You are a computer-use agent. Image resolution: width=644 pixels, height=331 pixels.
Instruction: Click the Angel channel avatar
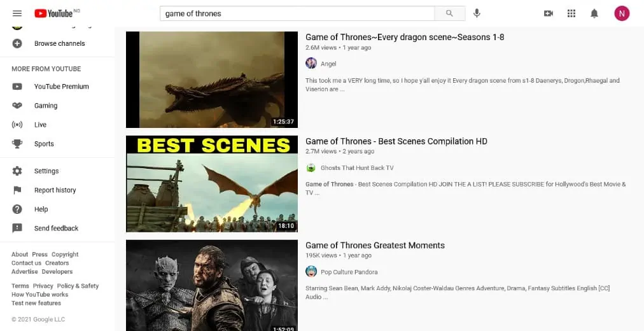tap(311, 63)
